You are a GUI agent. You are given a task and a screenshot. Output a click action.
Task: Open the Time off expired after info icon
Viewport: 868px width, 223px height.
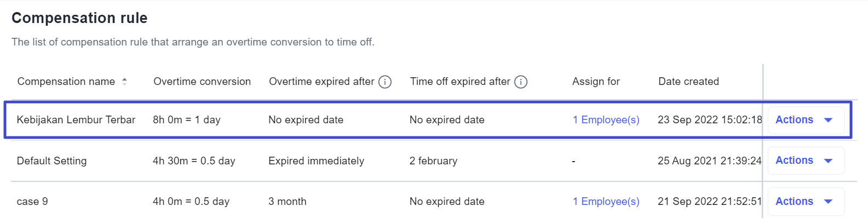521,82
